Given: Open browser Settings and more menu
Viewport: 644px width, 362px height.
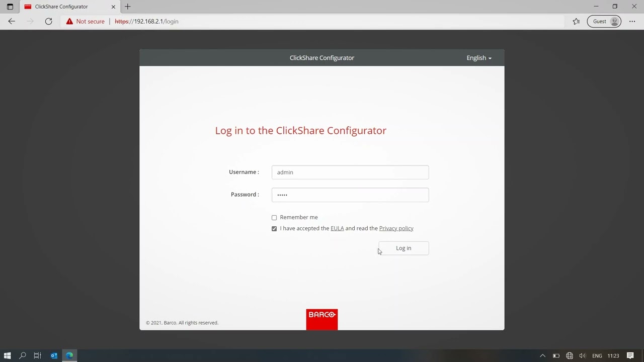Looking at the screenshot, I should [632, 21].
